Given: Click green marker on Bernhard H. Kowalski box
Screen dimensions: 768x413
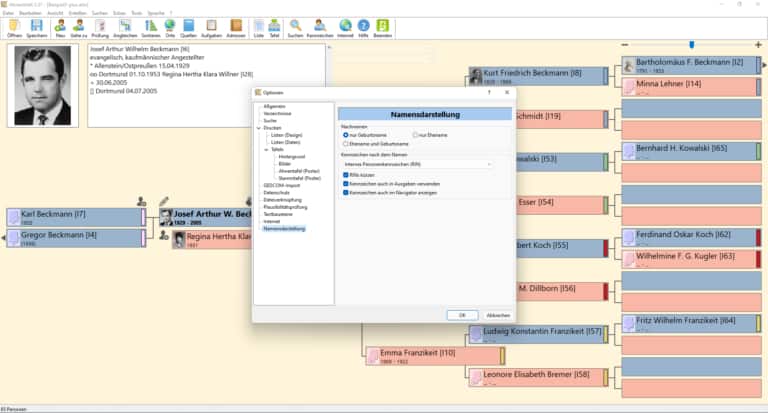Looking at the screenshot, I should 759,151.
